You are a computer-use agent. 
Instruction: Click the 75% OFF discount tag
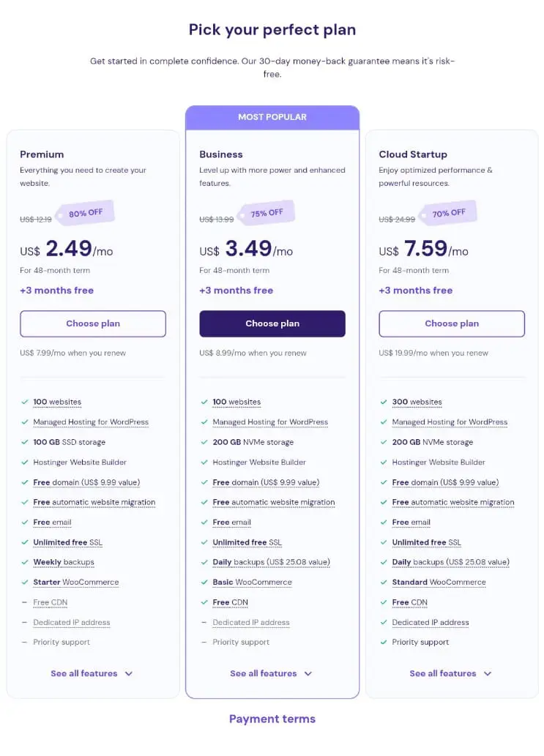click(267, 213)
